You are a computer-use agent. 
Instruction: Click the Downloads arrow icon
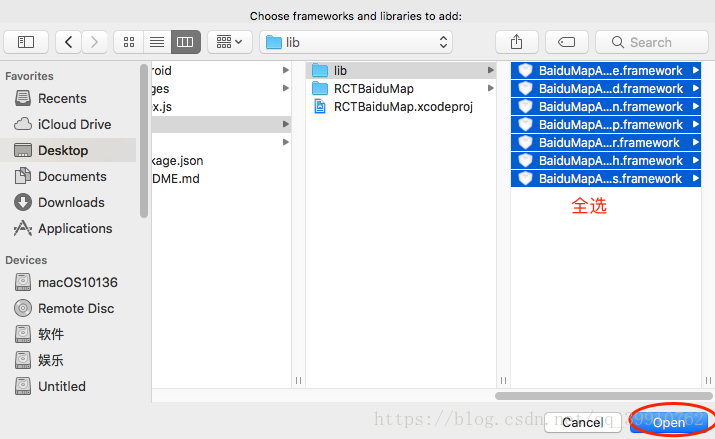(x=23, y=202)
